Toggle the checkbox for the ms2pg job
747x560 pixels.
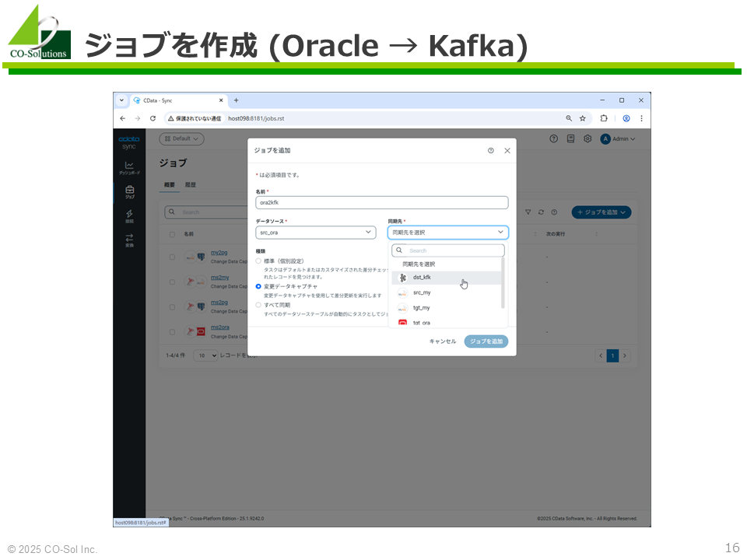click(x=172, y=307)
